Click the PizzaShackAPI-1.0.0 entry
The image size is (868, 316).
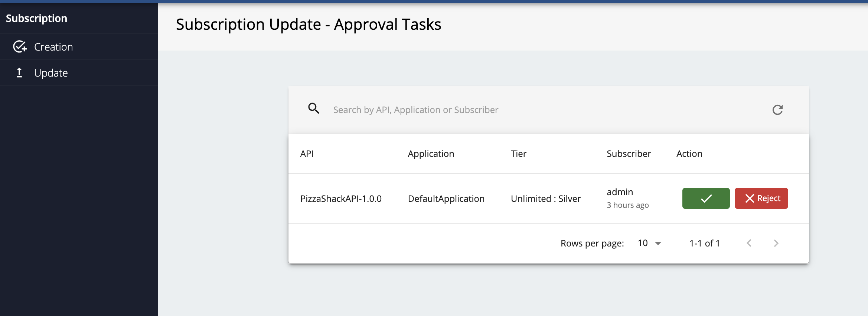tap(341, 199)
